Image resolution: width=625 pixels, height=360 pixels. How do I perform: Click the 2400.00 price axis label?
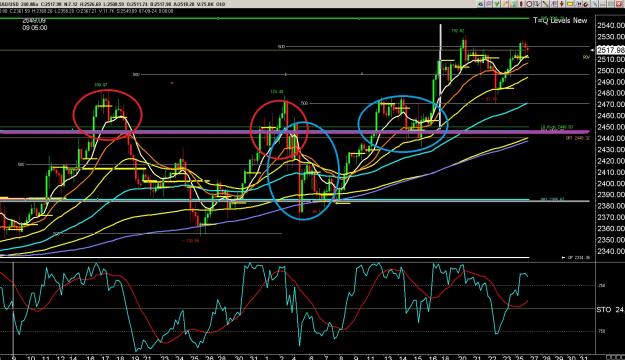[x=611, y=183]
